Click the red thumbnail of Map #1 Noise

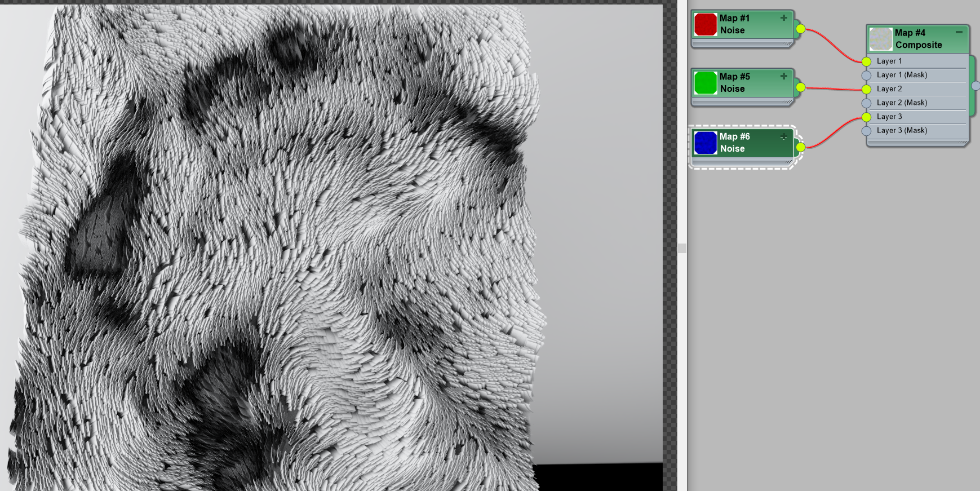coord(706,24)
